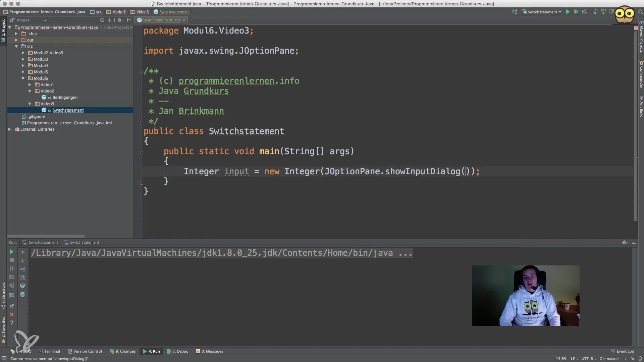Viewport: 644px width, 362px height.
Task: Click the UTF-8 encoding selector
Action: [589, 359]
